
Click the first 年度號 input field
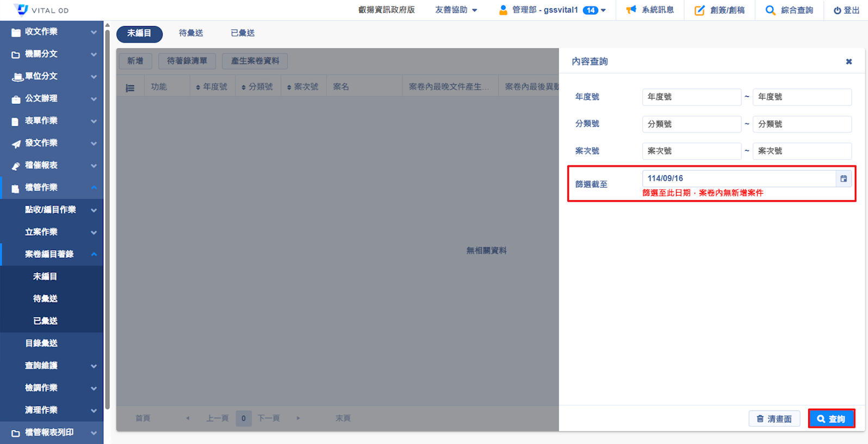point(691,97)
